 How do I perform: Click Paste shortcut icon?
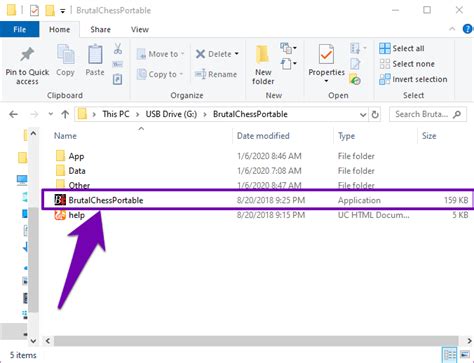coord(118,79)
